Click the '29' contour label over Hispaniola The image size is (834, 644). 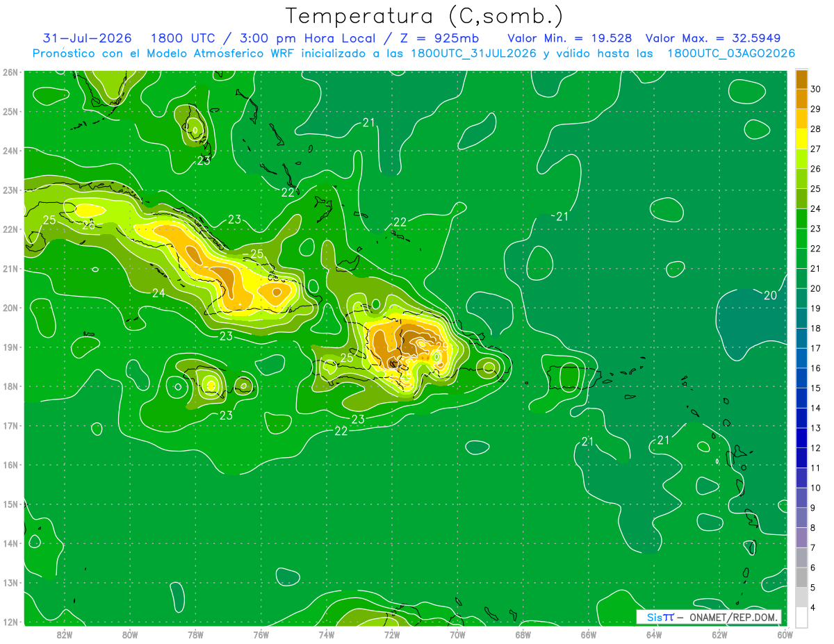coord(441,346)
